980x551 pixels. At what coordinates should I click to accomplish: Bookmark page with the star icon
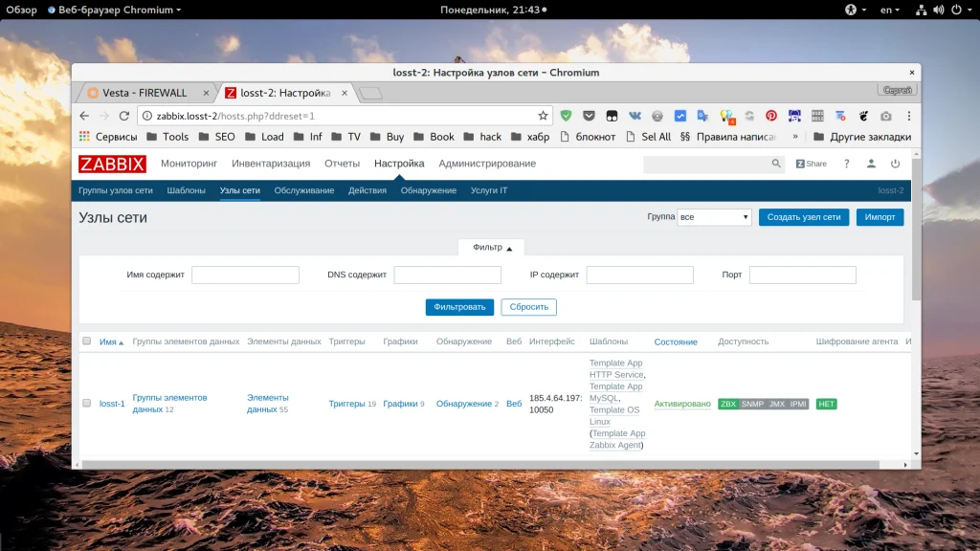543,116
